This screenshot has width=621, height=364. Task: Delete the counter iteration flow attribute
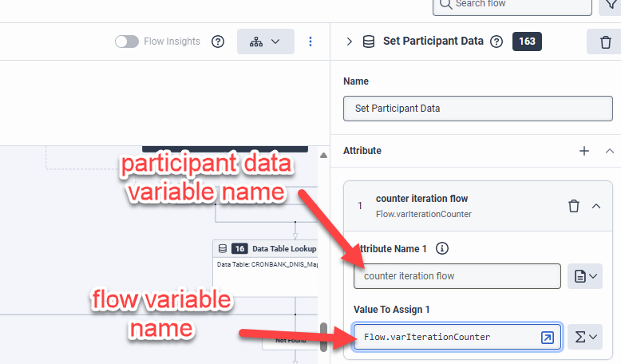573,206
